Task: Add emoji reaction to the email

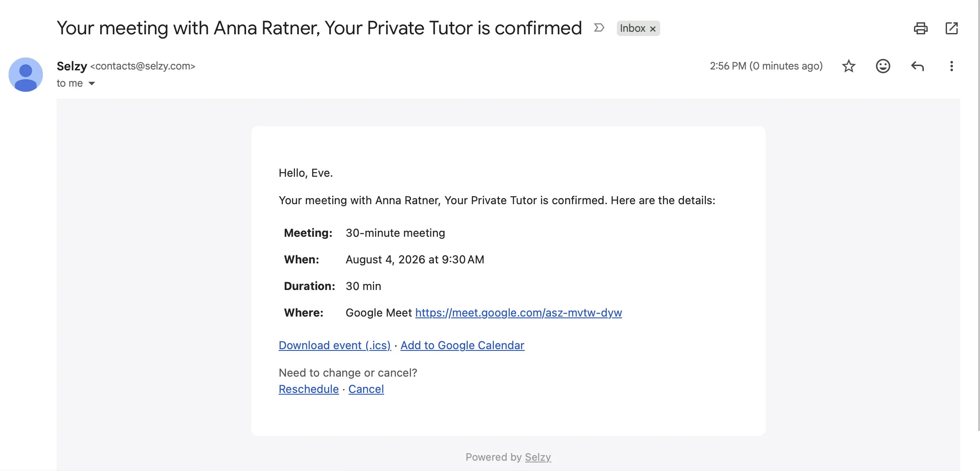Action: tap(883, 66)
